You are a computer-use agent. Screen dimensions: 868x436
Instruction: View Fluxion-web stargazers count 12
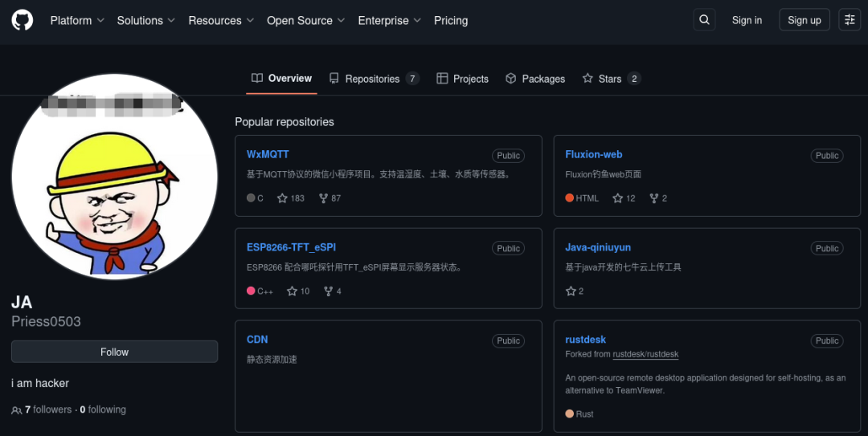point(624,198)
